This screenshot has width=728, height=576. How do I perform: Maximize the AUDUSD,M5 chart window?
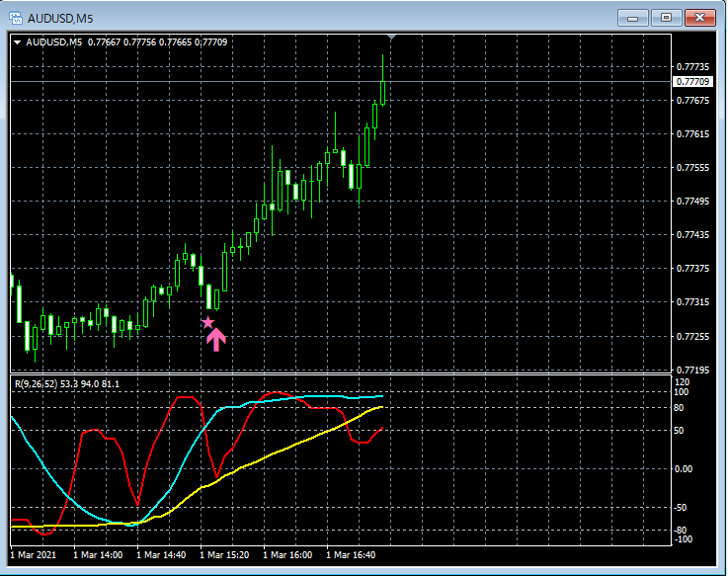coord(666,18)
